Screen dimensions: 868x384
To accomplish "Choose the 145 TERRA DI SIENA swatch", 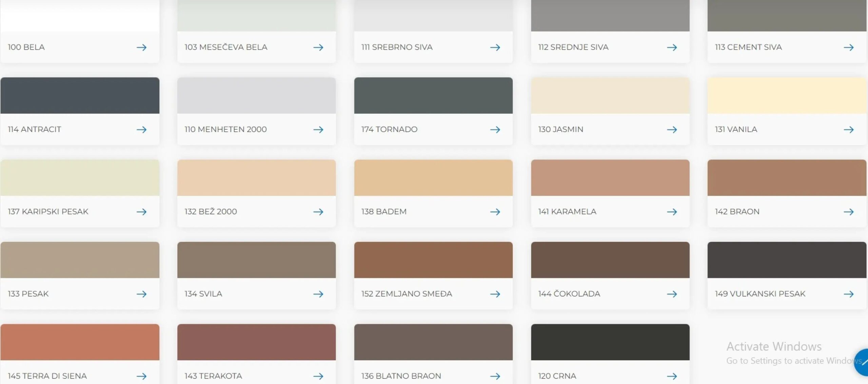I will [x=80, y=342].
